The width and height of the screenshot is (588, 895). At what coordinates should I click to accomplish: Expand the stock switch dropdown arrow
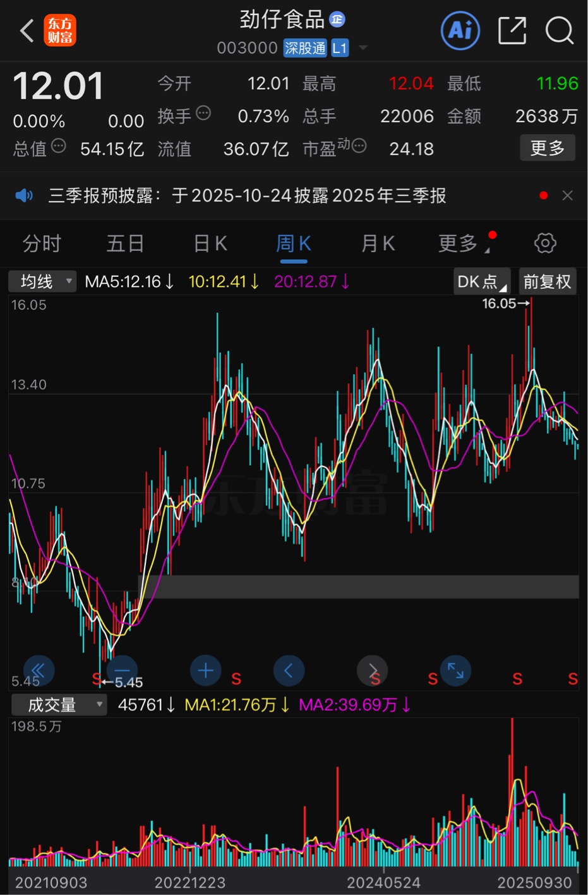363,48
